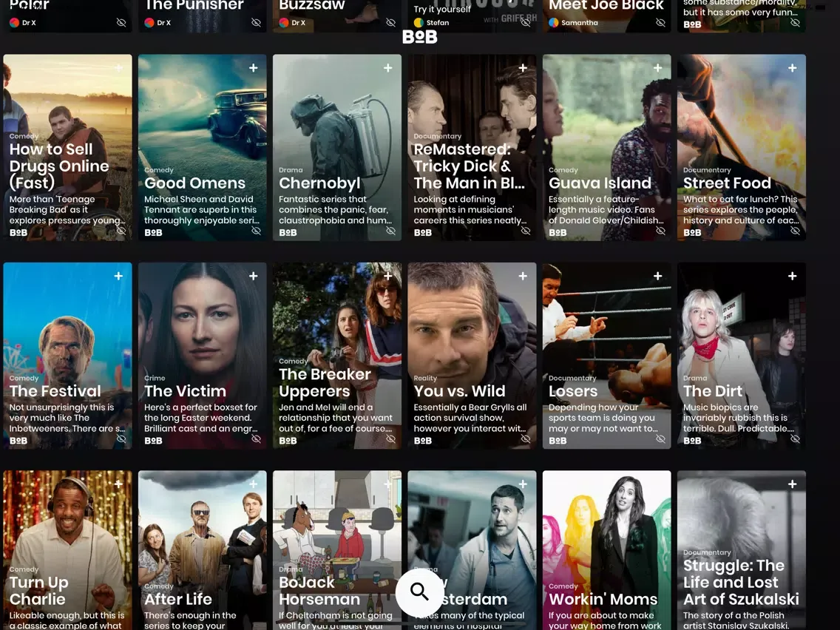Toggle hide eye on Street Food
The height and width of the screenshot is (630, 840).
(796, 231)
